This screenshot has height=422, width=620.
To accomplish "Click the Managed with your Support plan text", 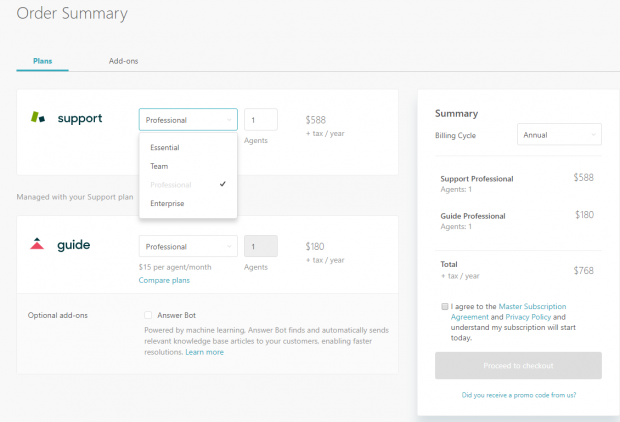I will (75, 197).
